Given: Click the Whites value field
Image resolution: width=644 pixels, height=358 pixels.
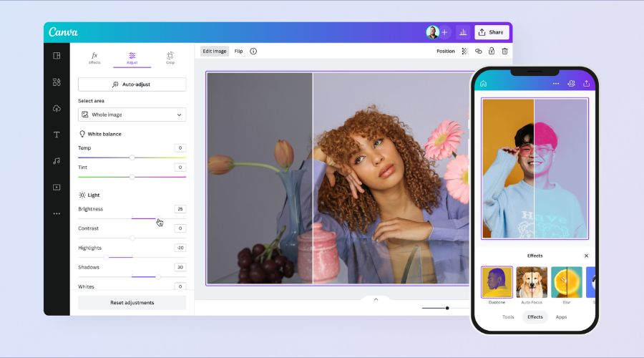Looking at the screenshot, I should point(180,286).
